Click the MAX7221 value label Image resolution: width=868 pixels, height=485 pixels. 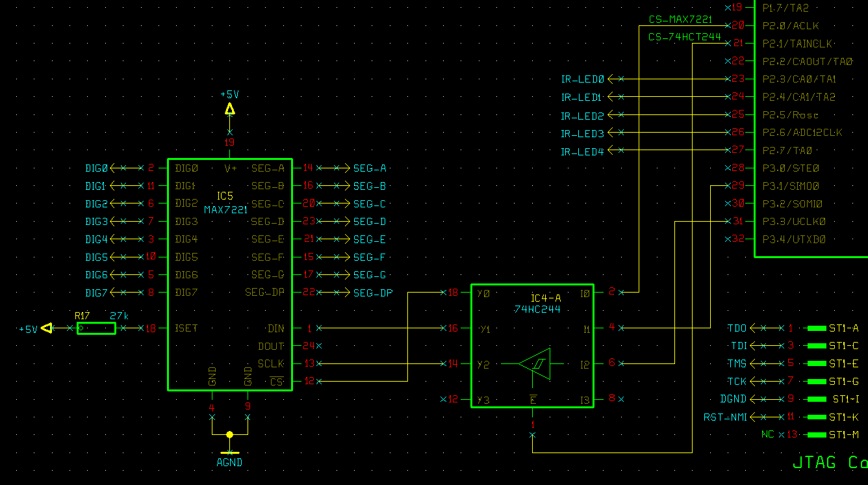[x=225, y=210]
